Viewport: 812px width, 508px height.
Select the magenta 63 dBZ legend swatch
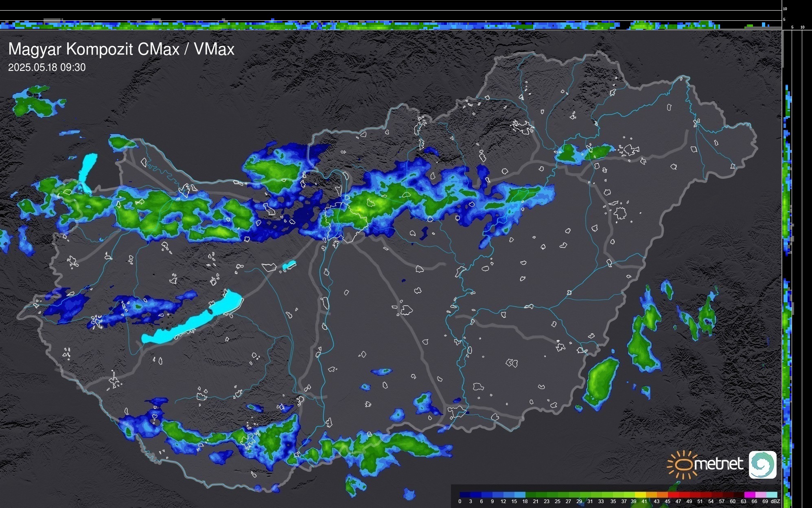pyautogui.click(x=749, y=495)
